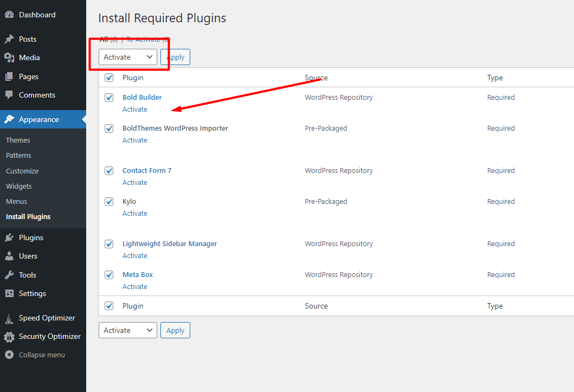Click the Install Required Plugins heading
The height and width of the screenshot is (392, 574).
[x=162, y=18]
